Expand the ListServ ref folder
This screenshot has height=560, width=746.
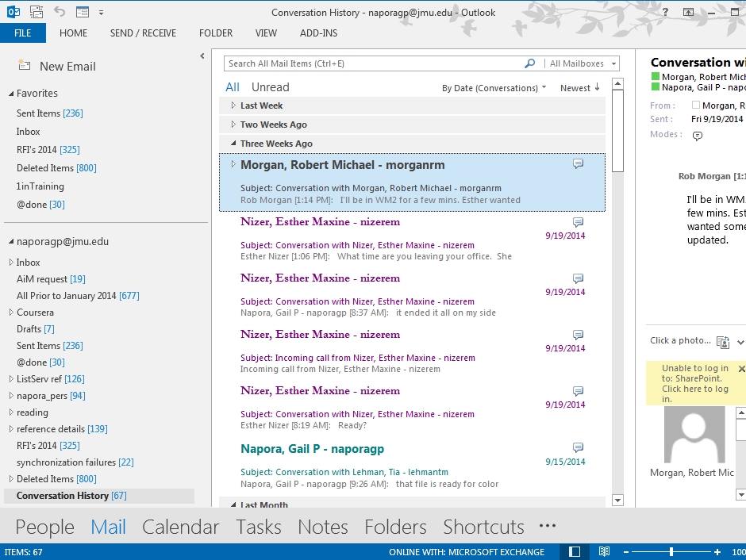[11, 379]
